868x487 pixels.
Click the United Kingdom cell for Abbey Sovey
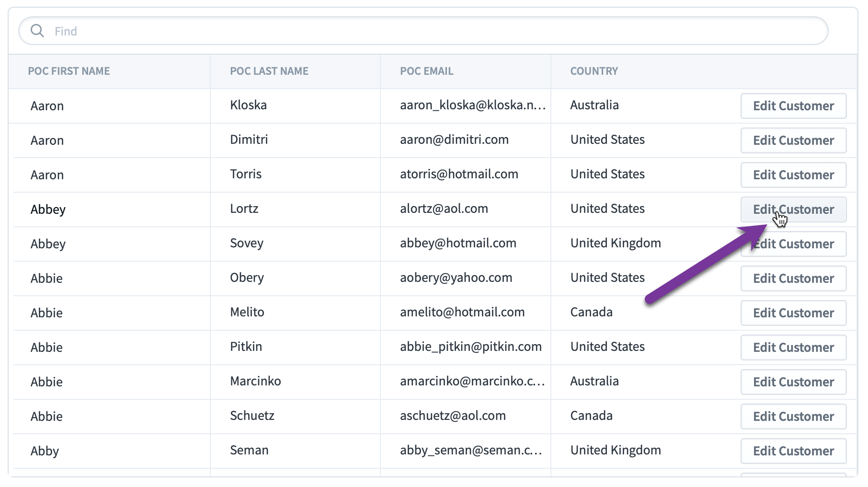pos(615,243)
